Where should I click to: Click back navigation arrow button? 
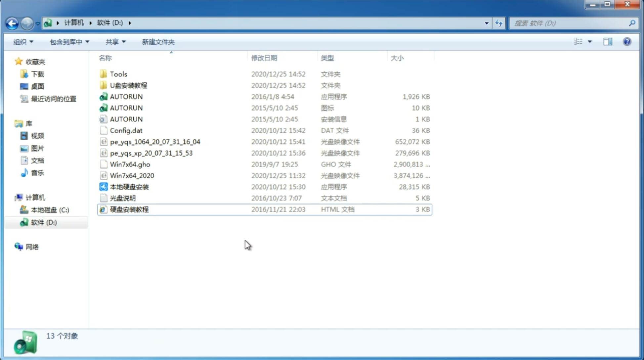12,22
